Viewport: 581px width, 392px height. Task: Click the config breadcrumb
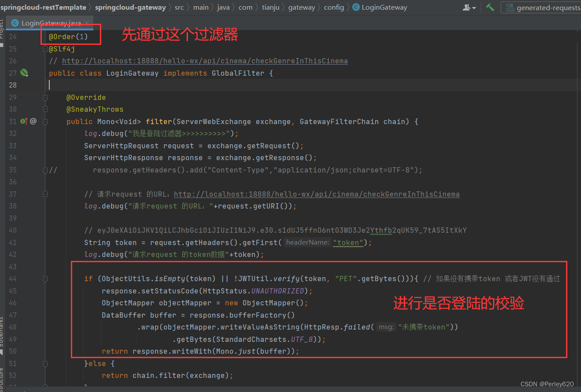(x=334, y=7)
